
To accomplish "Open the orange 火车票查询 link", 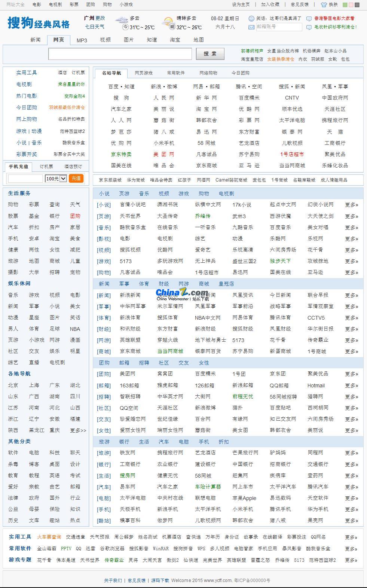I will [x=49, y=537].
